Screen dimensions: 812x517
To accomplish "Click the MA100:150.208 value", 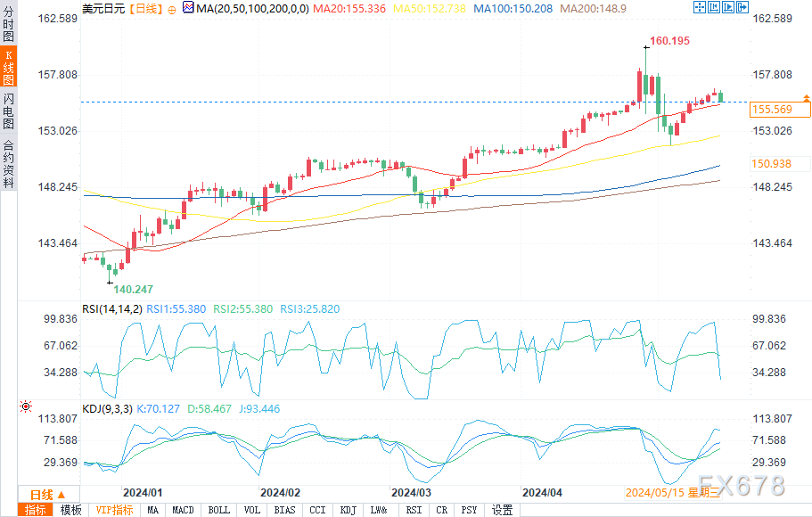I will tap(513, 9).
